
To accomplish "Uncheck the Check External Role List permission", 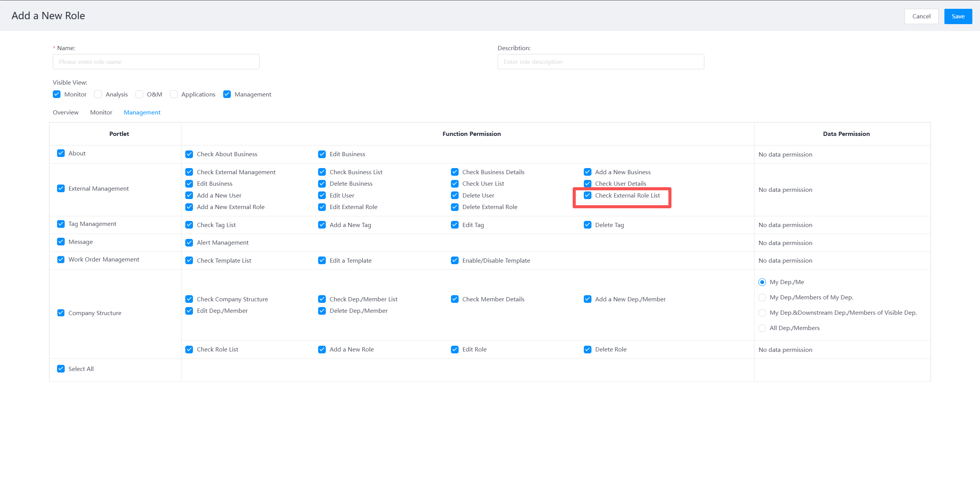I will click(x=588, y=195).
